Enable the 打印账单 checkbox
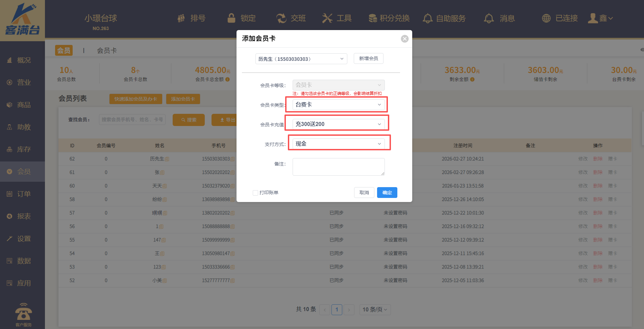 pyautogui.click(x=255, y=193)
